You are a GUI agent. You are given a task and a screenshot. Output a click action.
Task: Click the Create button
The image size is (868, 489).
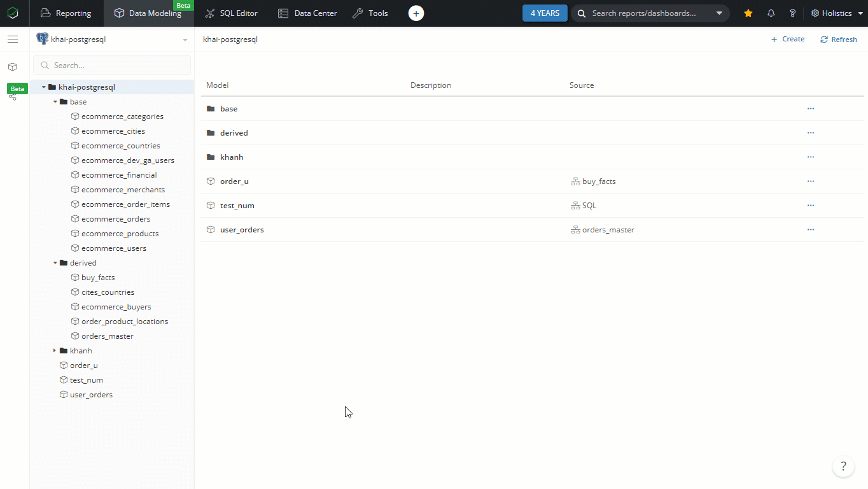point(788,39)
